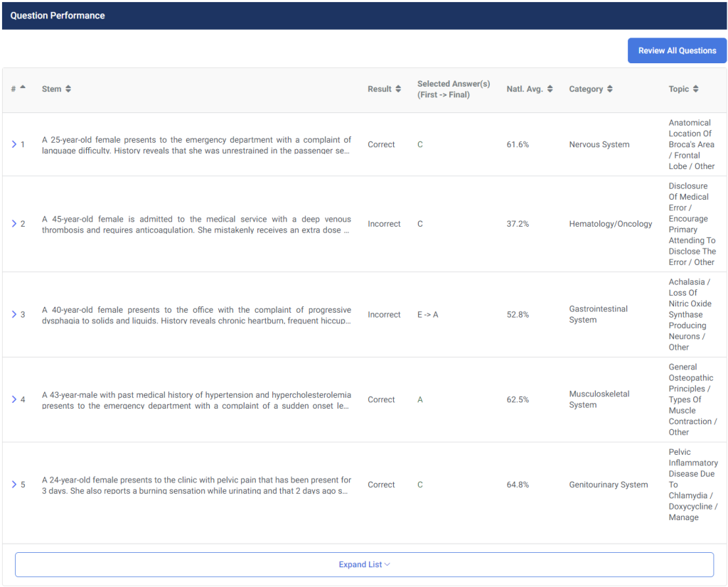Sort by Category column sort icon
Screen dimensions: 728x587
coord(610,89)
